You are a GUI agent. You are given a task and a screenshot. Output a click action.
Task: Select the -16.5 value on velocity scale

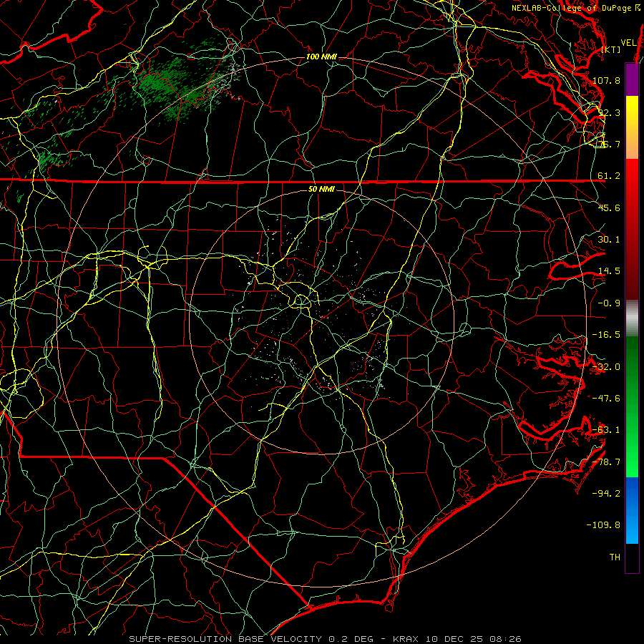(x=606, y=335)
